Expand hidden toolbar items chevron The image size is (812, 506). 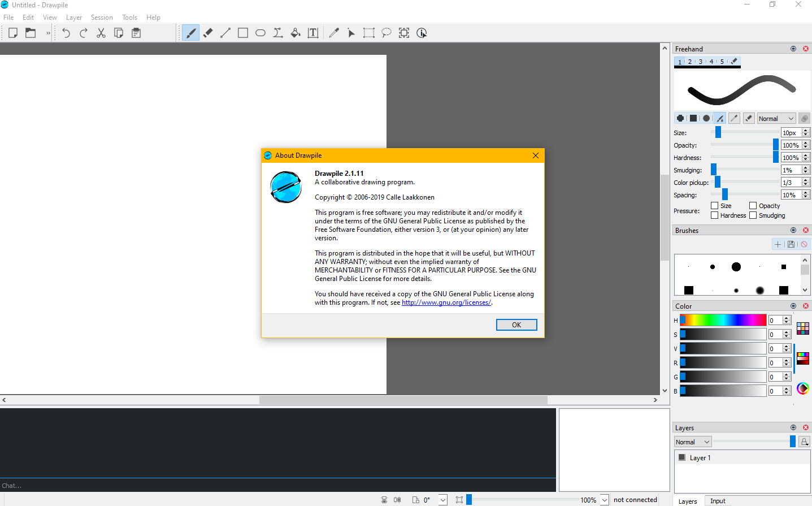coord(48,33)
